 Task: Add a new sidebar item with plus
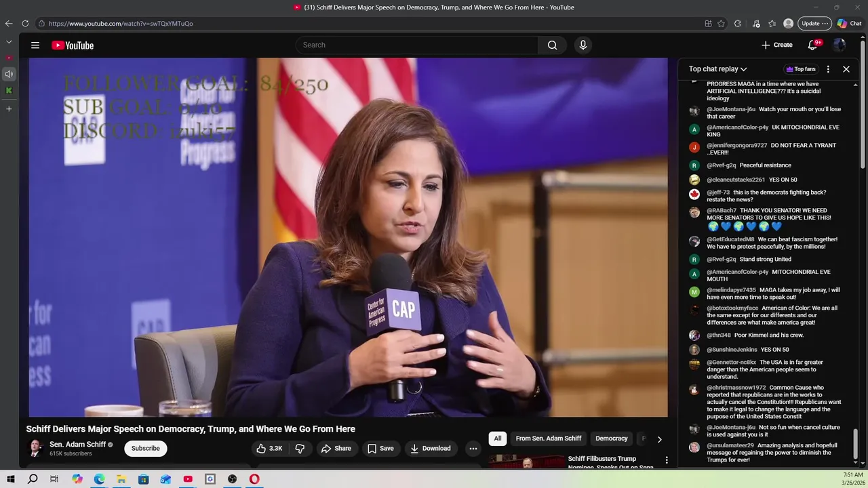(x=9, y=108)
